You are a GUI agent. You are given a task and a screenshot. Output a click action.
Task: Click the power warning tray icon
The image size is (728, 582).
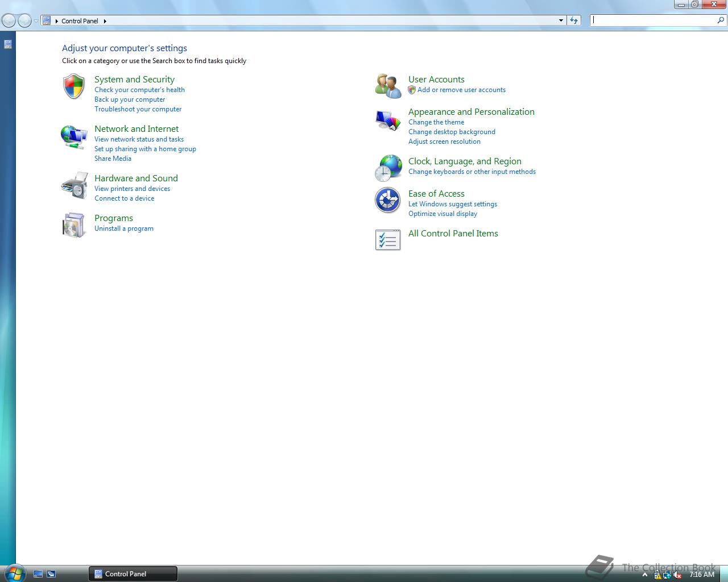point(657,575)
